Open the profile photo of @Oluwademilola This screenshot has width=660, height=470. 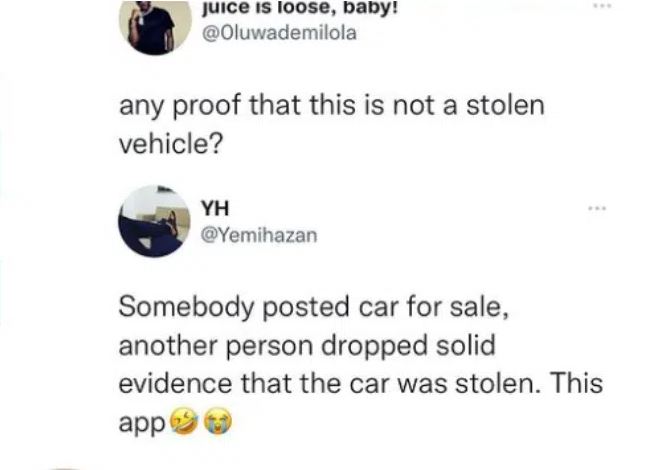(155, 27)
